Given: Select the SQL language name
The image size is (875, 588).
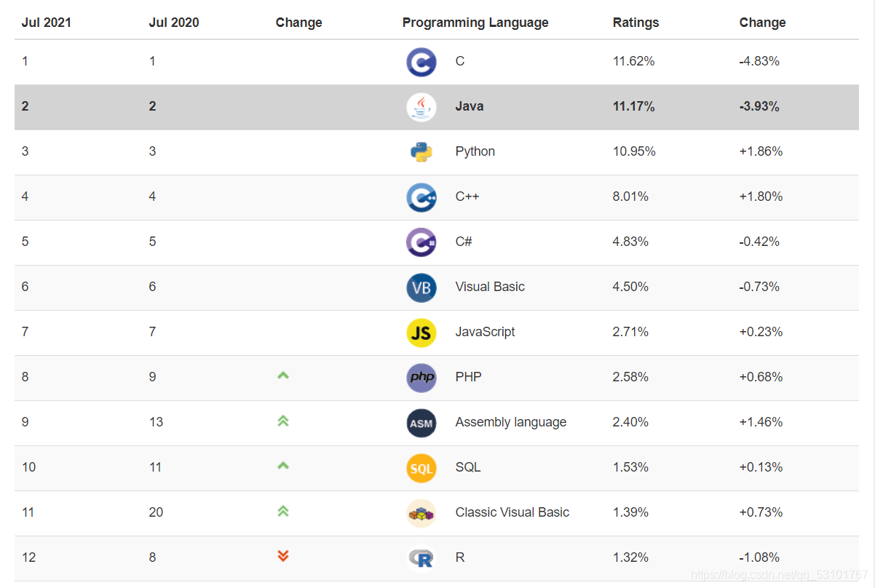Looking at the screenshot, I should click(468, 467).
